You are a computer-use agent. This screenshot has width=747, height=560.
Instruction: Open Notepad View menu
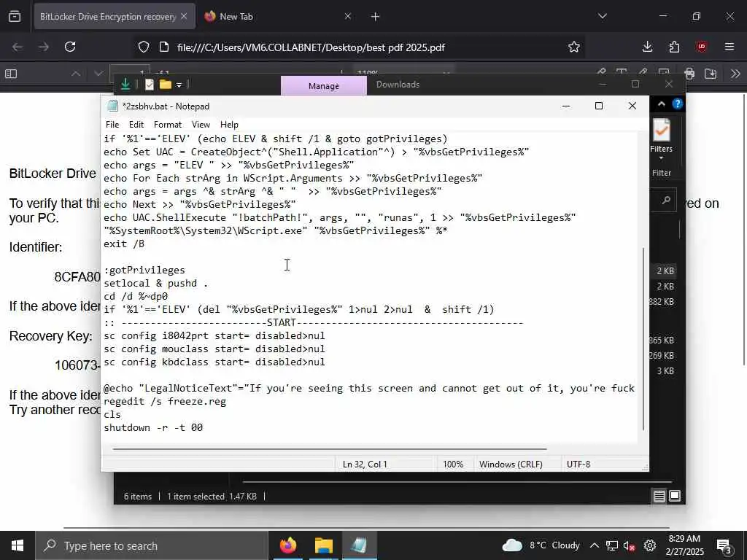[x=201, y=125]
